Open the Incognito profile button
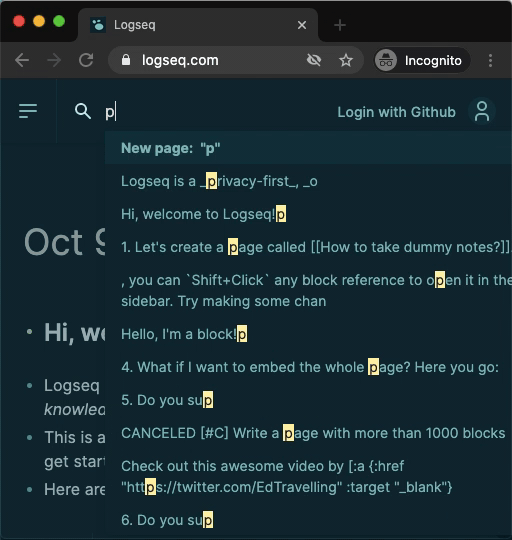 point(422,61)
